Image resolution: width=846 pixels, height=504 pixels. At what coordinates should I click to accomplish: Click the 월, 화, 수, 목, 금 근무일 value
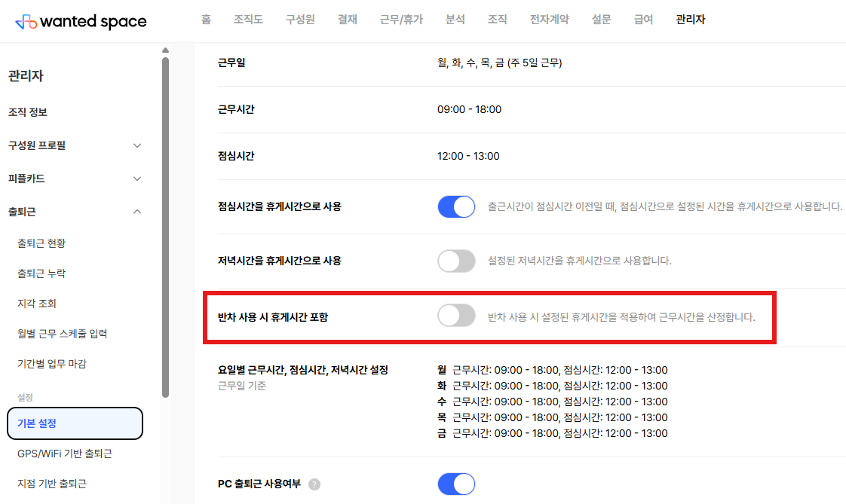click(x=500, y=63)
